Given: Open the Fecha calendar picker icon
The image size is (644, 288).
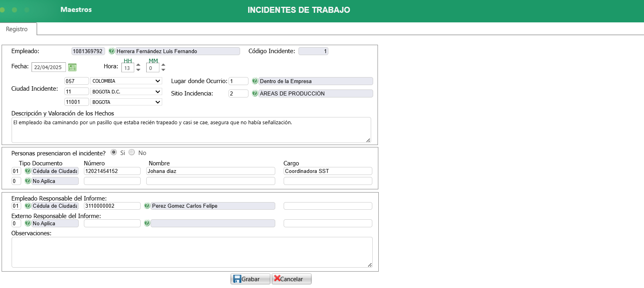Looking at the screenshot, I should pos(72,67).
